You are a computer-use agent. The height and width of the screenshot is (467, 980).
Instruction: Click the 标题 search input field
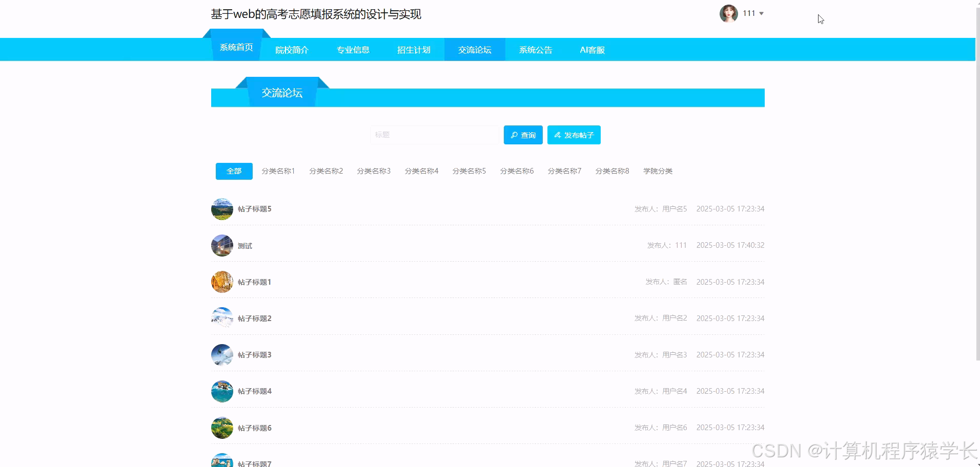click(x=434, y=135)
